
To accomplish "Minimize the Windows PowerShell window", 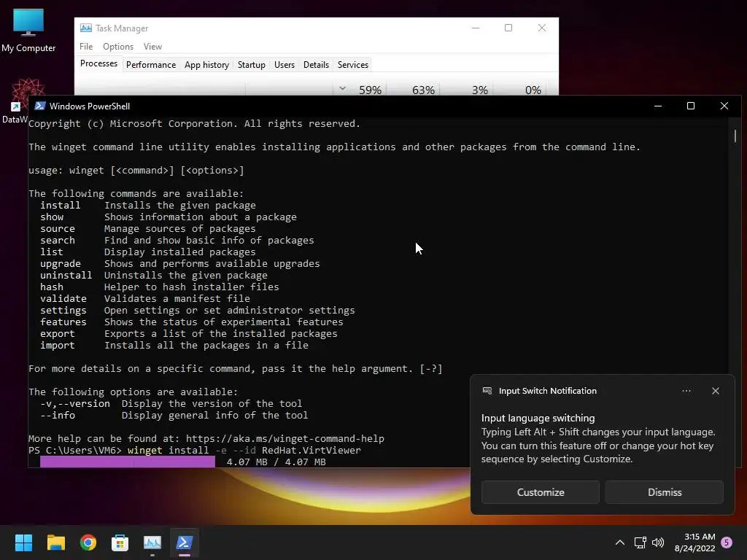I will tap(658, 106).
